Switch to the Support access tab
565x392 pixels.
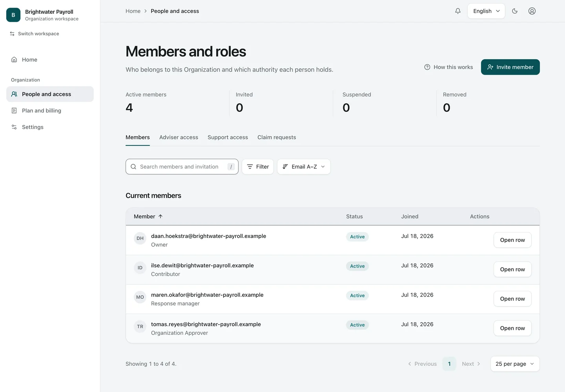(228, 137)
